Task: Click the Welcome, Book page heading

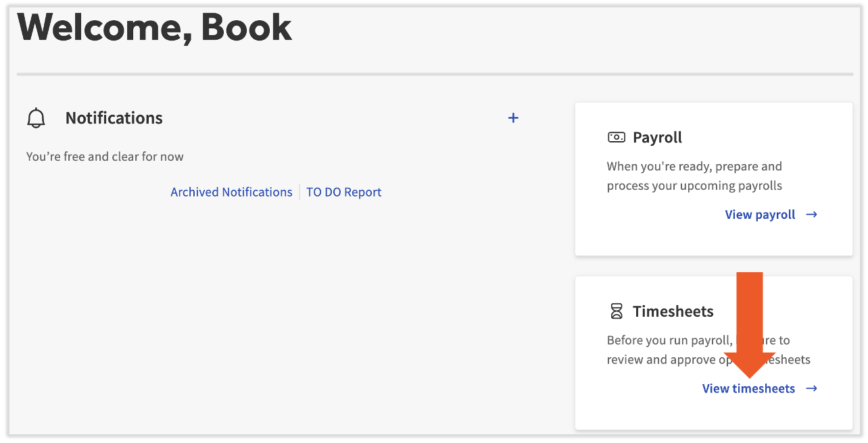Action: coord(154,27)
